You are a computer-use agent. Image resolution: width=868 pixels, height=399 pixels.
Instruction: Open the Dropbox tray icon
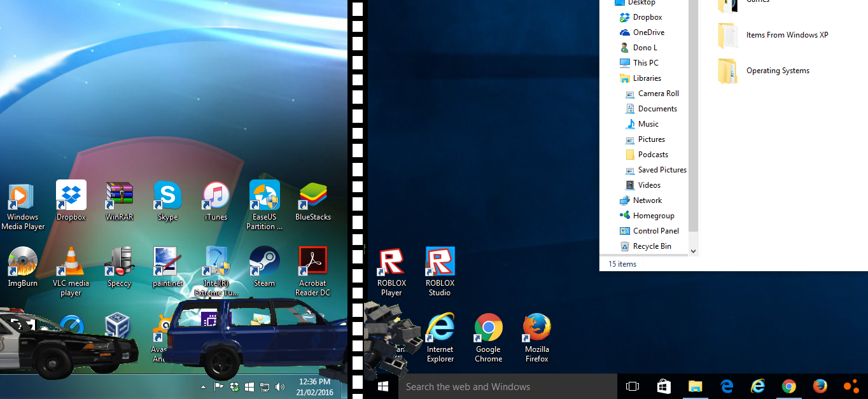[x=234, y=386]
